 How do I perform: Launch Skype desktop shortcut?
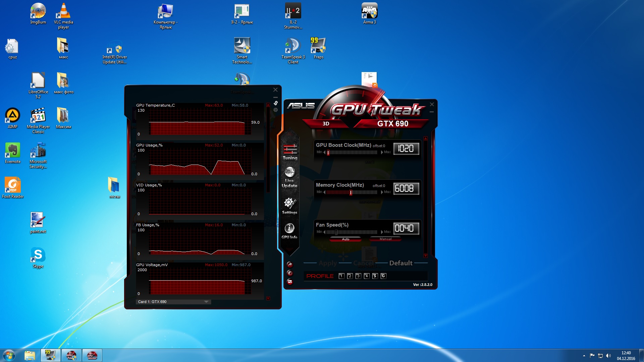(38, 258)
